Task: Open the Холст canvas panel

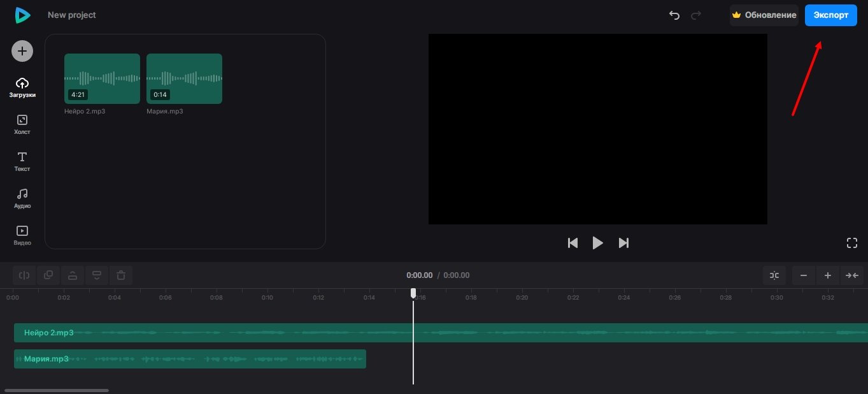Action: [22, 124]
